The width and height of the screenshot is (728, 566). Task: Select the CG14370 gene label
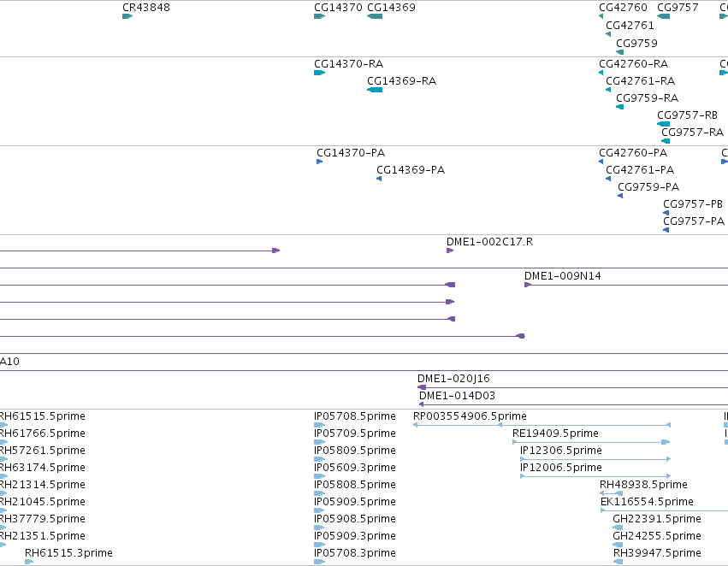pos(338,8)
